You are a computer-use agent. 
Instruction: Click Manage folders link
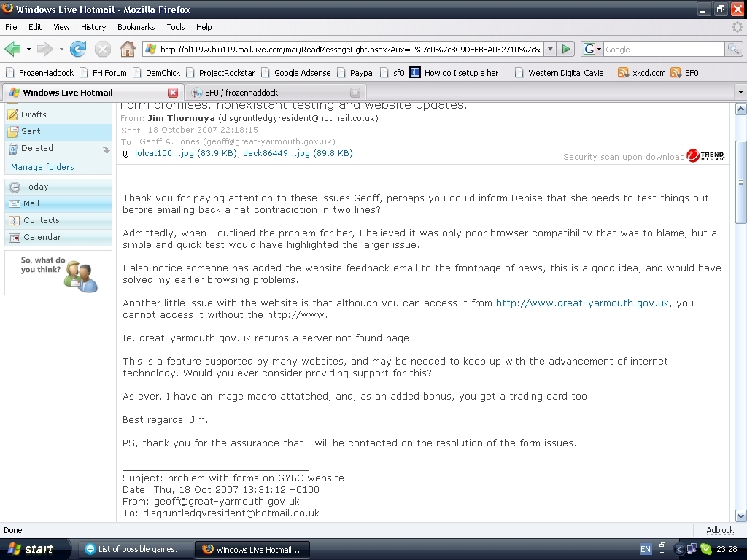coord(42,167)
